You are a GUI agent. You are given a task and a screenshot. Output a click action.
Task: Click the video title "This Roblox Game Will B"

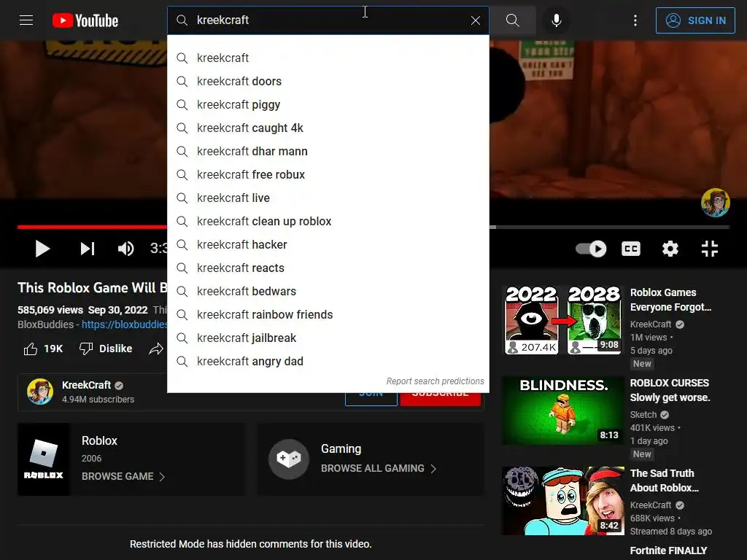pos(93,288)
